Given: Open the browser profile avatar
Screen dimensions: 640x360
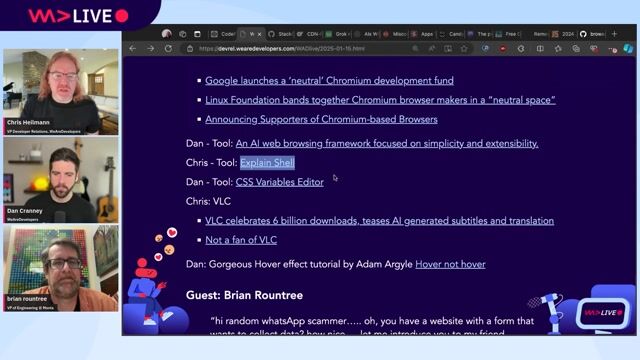Looking at the screenshot, I should pos(167,34).
